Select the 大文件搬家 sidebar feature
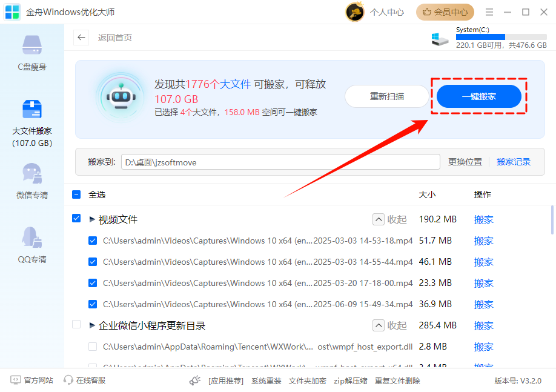 pyautogui.click(x=31, y=119)
